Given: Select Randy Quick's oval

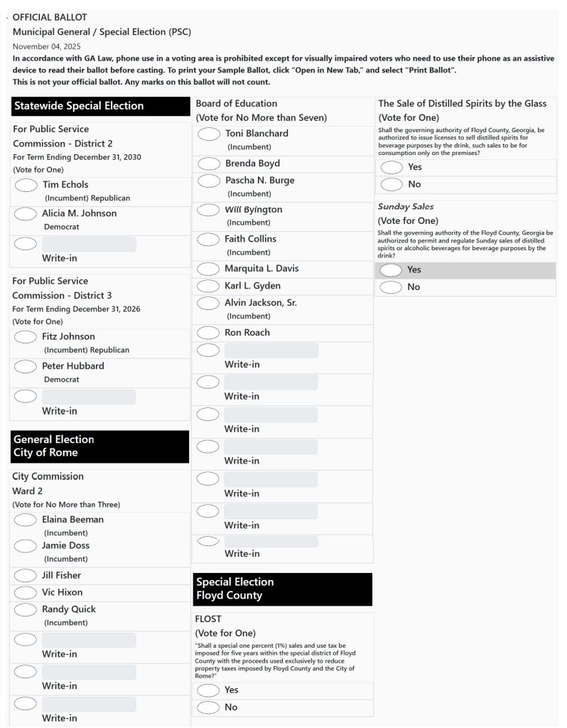Looking at the screenshot, I should click(26, 610).
